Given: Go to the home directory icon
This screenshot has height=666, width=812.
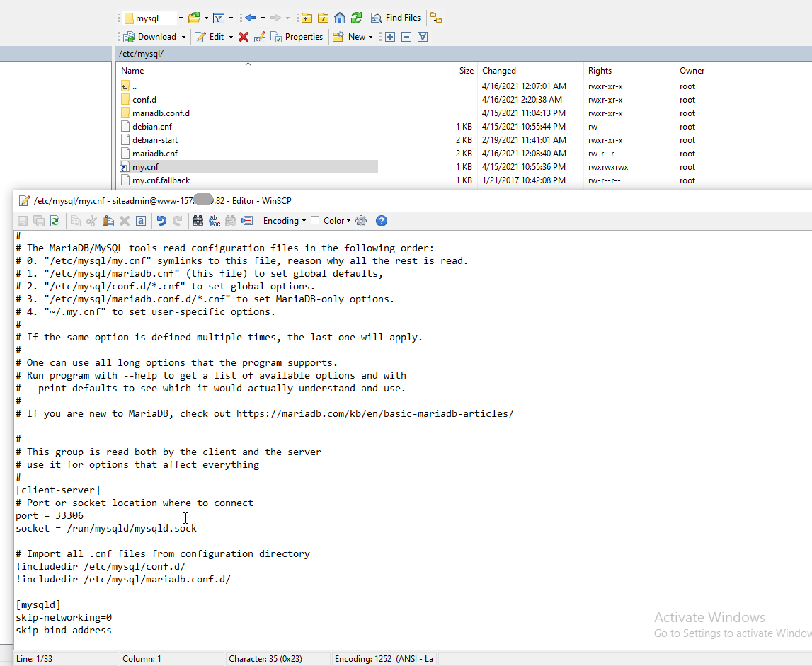Looking at the screenshot, I should tap(340, 18).
